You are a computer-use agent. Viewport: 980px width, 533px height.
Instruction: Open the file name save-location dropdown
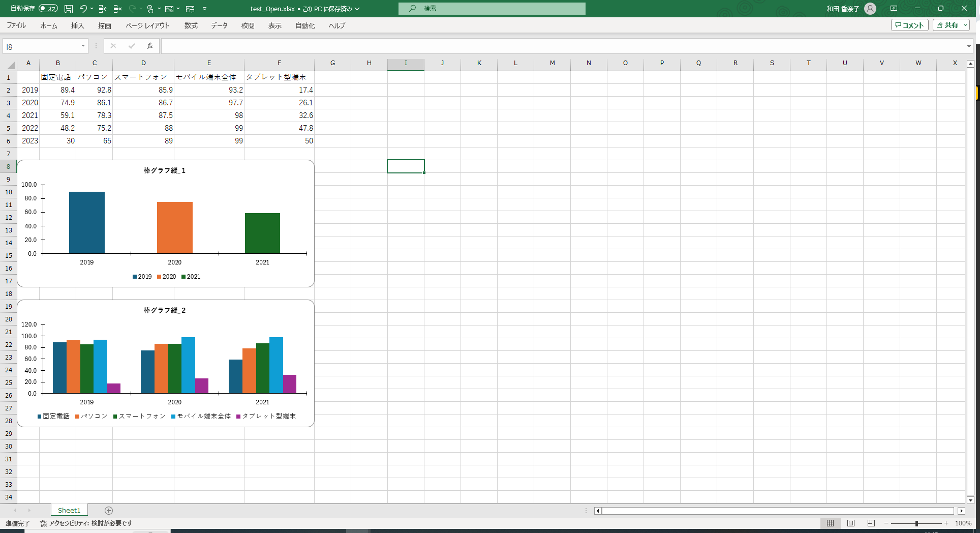tap(357, 9)
